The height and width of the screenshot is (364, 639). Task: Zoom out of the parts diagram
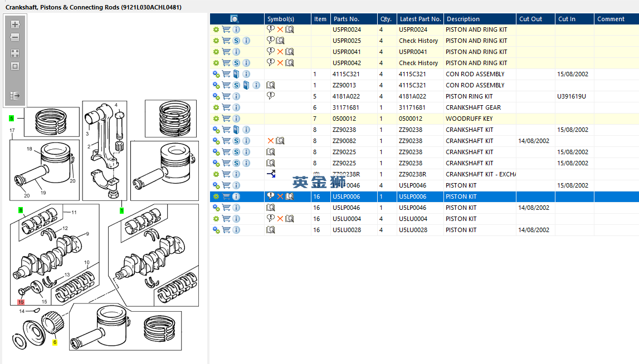tap(15, 38)
